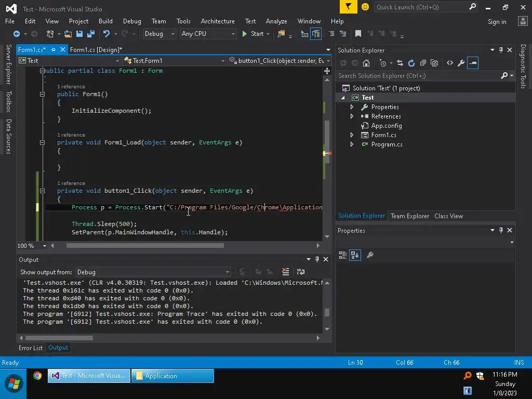Toggle Auto Hide pin on Solution Explorer
The image size is (532, 399).
click(x=501, y=50)
